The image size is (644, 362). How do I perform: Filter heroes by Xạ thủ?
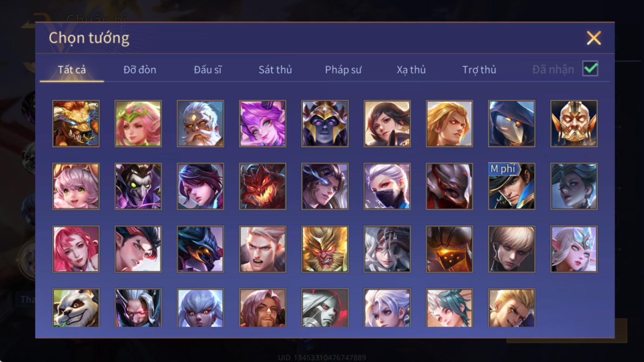[411, 70]
